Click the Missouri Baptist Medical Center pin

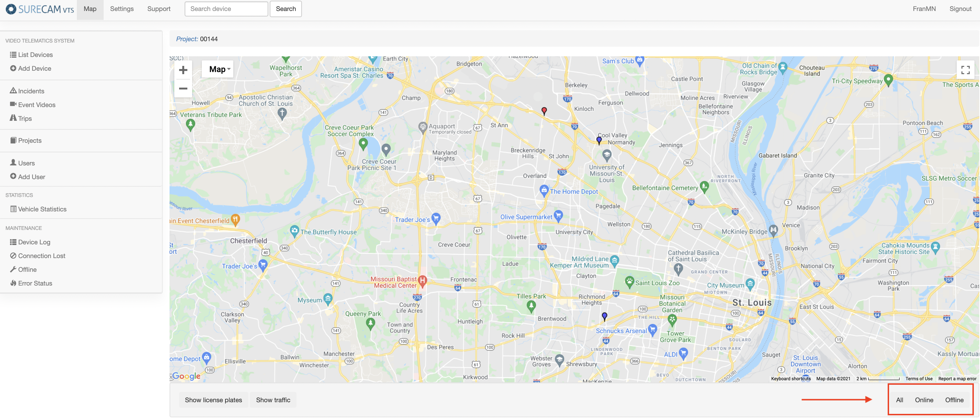[x=422, y=281]
